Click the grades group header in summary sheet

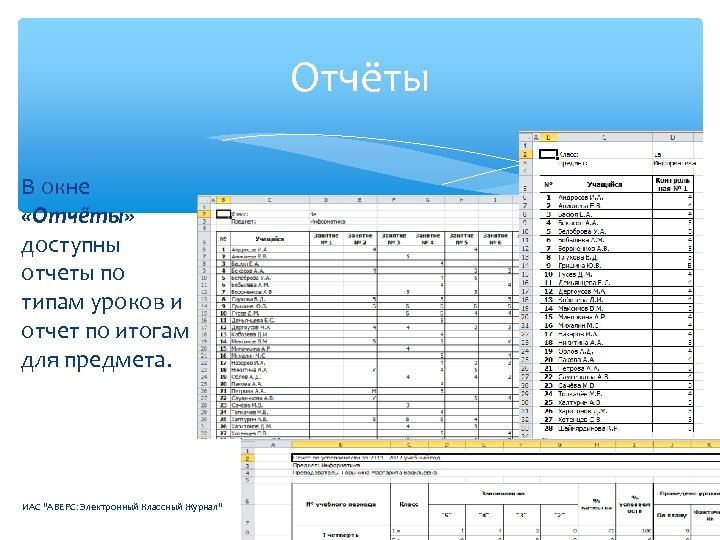click(503, 494)
